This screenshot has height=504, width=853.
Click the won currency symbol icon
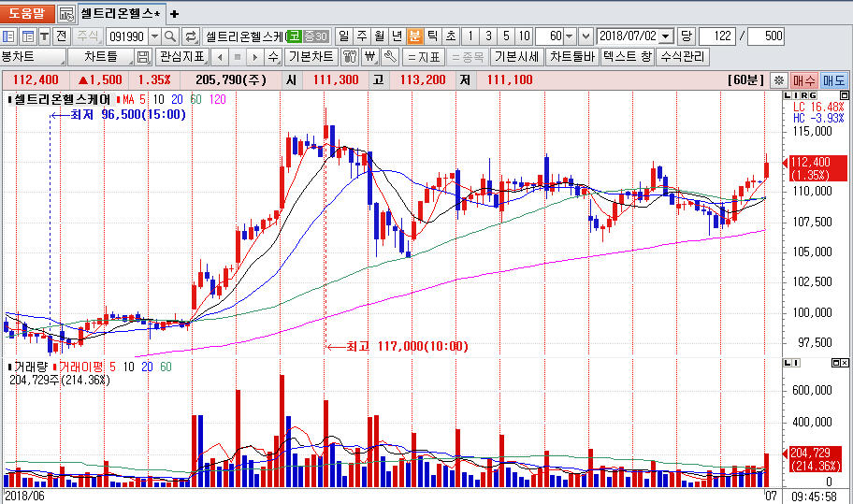tap(369, 57)
